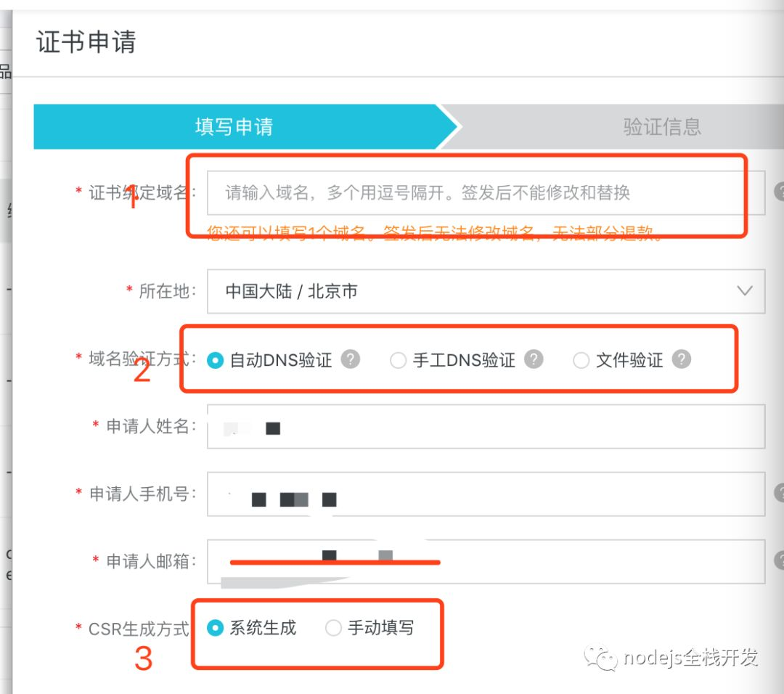Click help icon beside 申请人手机号 field
Screen dimensions: 784x694
coord(780,494)
